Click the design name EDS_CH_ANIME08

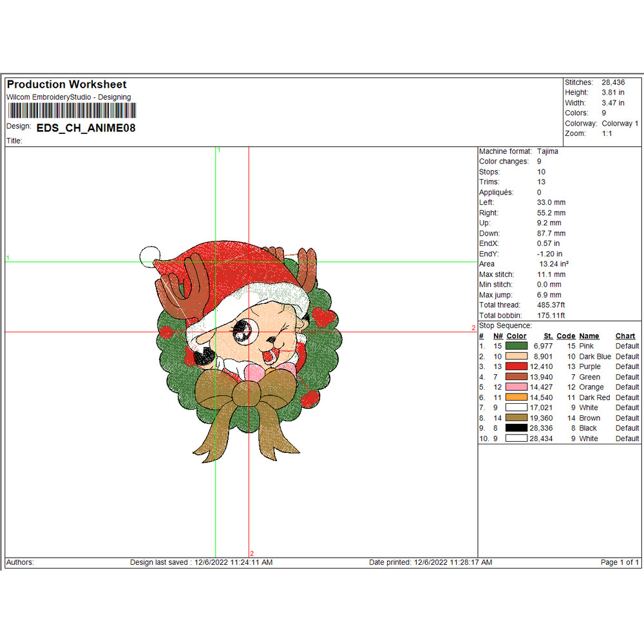point(86,128)
